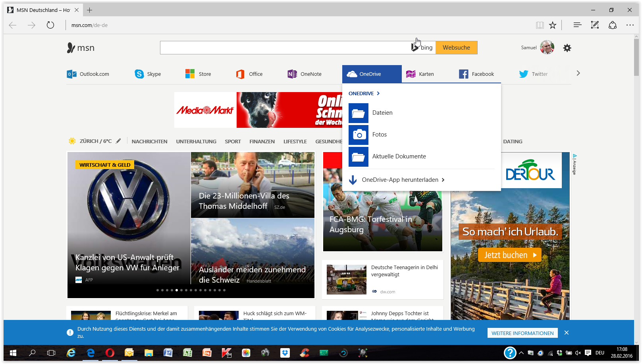Open Dropbox from the taskbar
The image size is (642, 364).
click(x=285, y=352)
